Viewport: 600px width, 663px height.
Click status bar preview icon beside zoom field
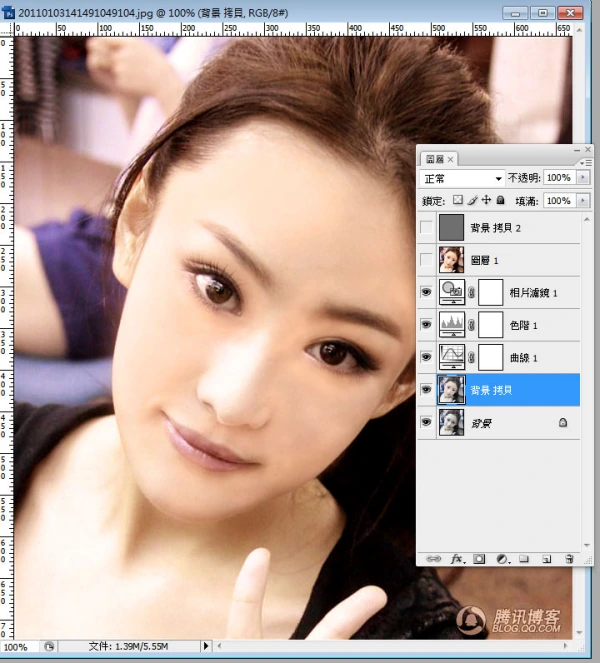[x=49, y=646]
